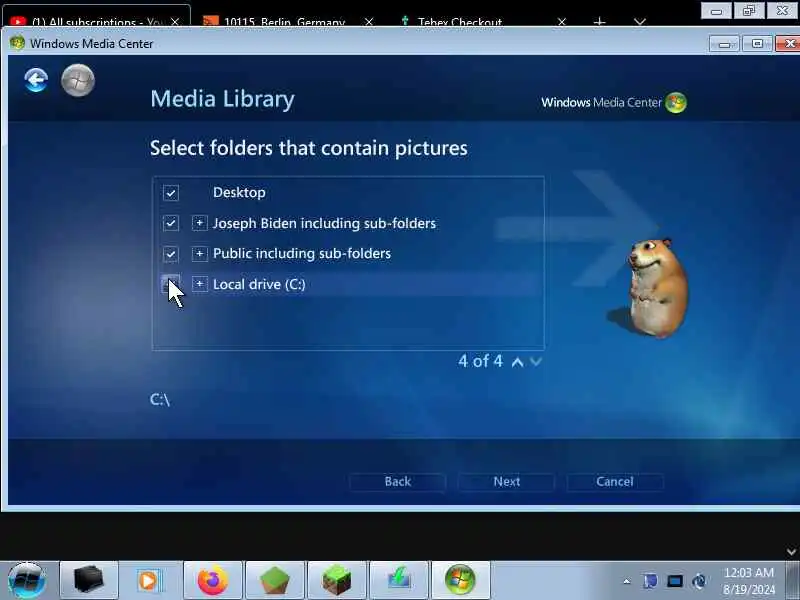The height and width of the screenshot is (600, 800).
Task: Open the taskbar clock showing 12:03 AM
Action: (x=749, y=581)
